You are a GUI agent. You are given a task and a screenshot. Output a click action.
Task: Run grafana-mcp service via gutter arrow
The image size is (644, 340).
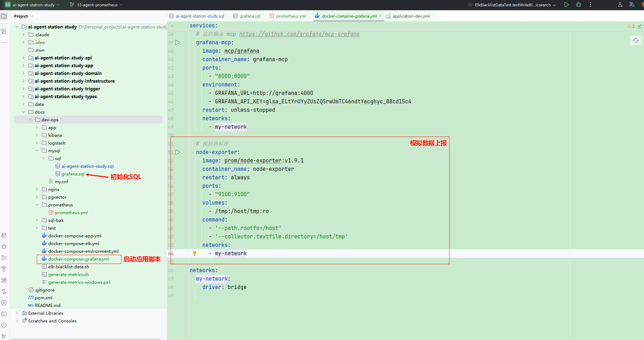pos(178,43)
